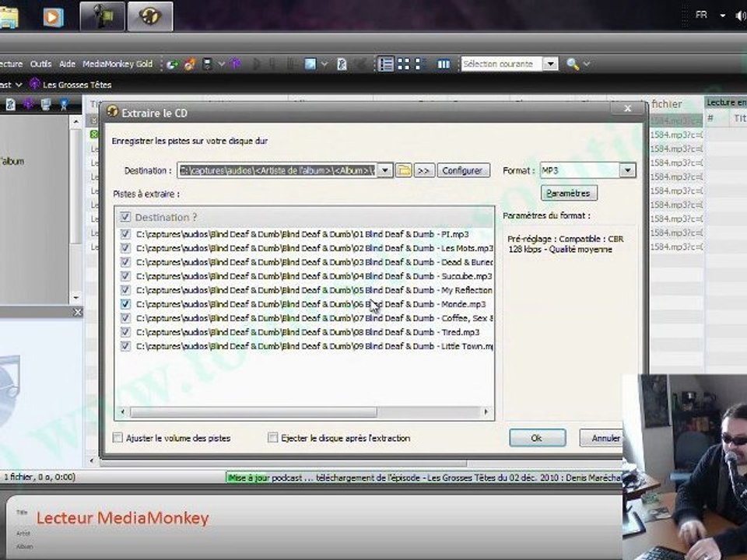The height and width of the screenshot is (560, 747).
Task: Switch to thumbnail grid view icon
Action: tap(404, 64)
